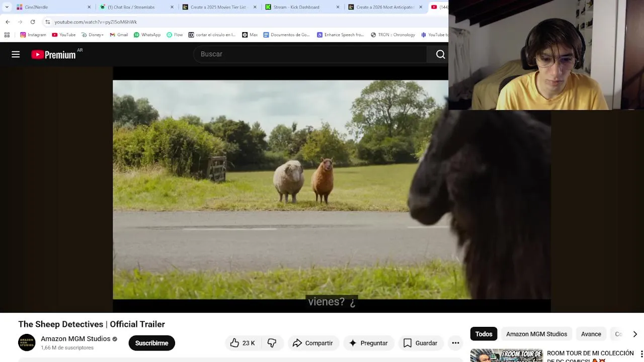Switch to Create a 2025 Movies Tier List tab

coord(218,7)
